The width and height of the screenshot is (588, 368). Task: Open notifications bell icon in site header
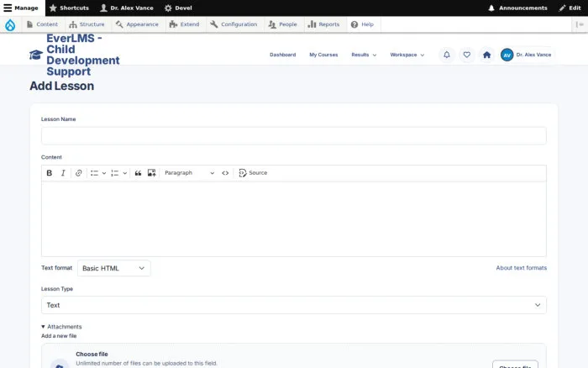[x=447, y=55]
